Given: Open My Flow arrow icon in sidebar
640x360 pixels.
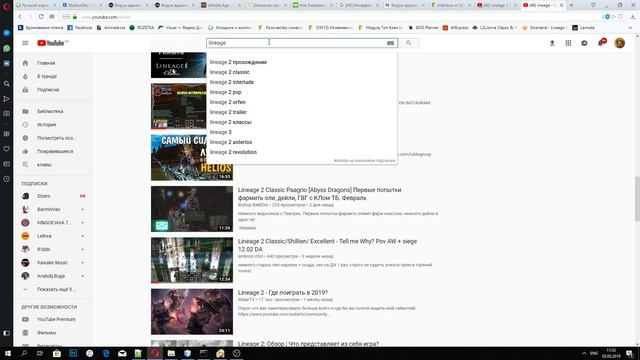Looking at the screenshot, I should click(x=7, y=99).
